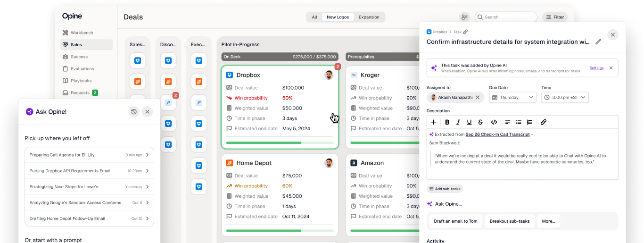Click the Draft an email to Tom button
The height and width of the screenshot is (243, 644).
click(455, 221)
